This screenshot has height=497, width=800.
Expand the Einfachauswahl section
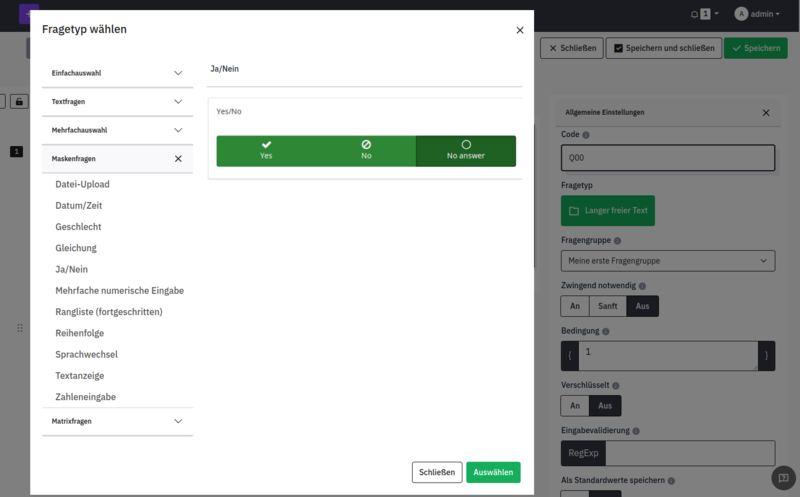117,73
